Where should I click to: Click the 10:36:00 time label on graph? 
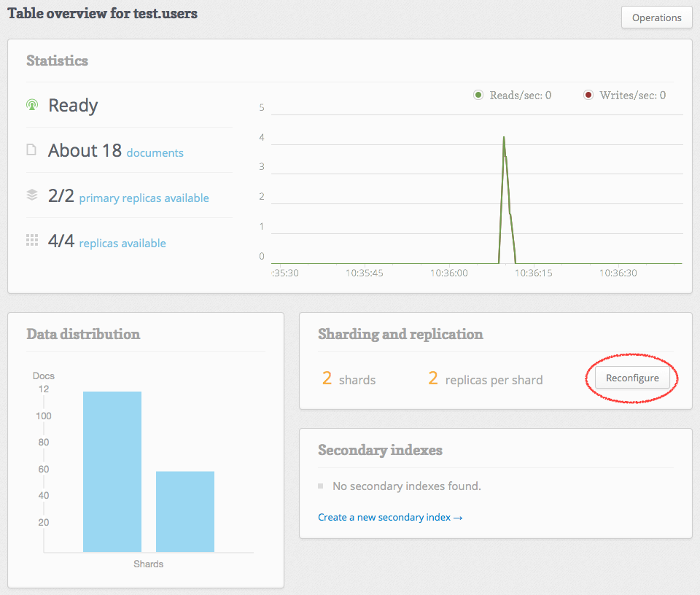click(x=449, y=273)
